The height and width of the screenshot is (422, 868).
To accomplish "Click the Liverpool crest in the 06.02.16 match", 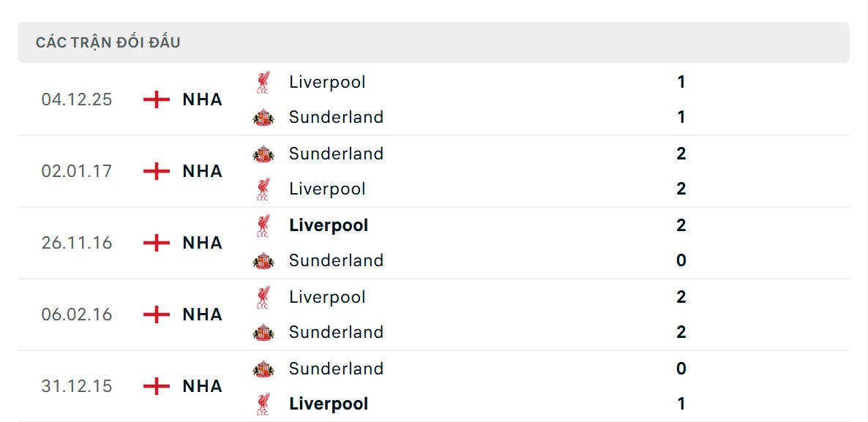I will click(262, 295).
